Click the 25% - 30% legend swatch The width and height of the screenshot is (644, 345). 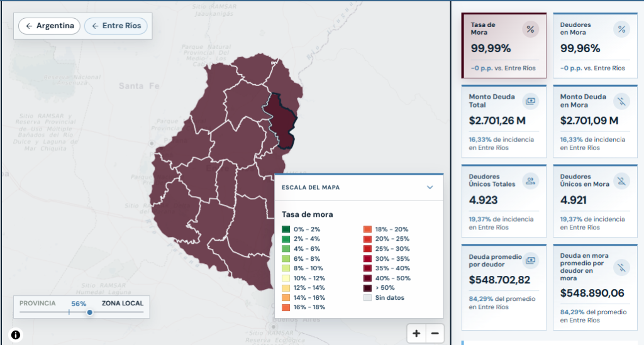point(367,249)
